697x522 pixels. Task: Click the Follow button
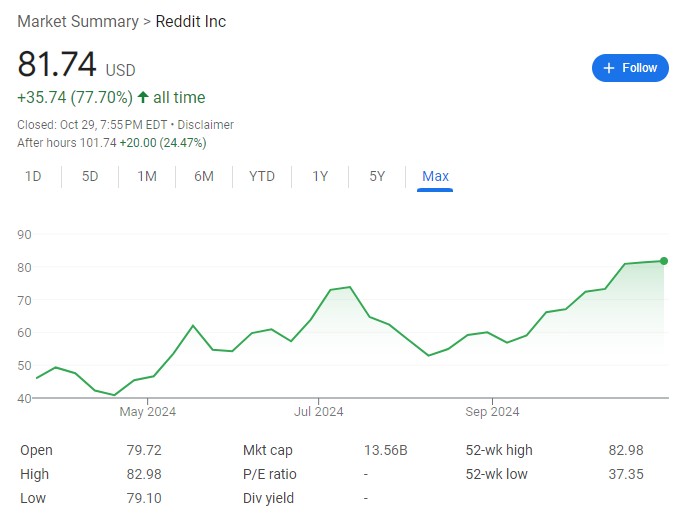(630, 68)
